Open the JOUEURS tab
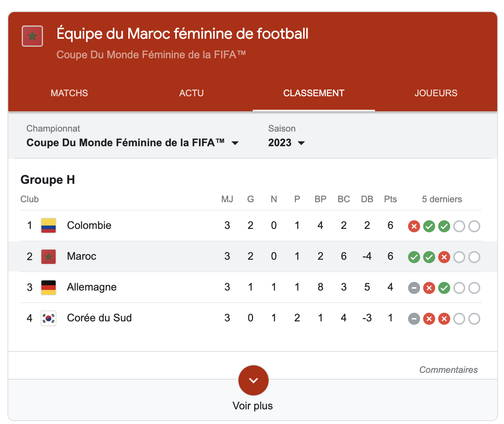 click(x=436, y=93)
